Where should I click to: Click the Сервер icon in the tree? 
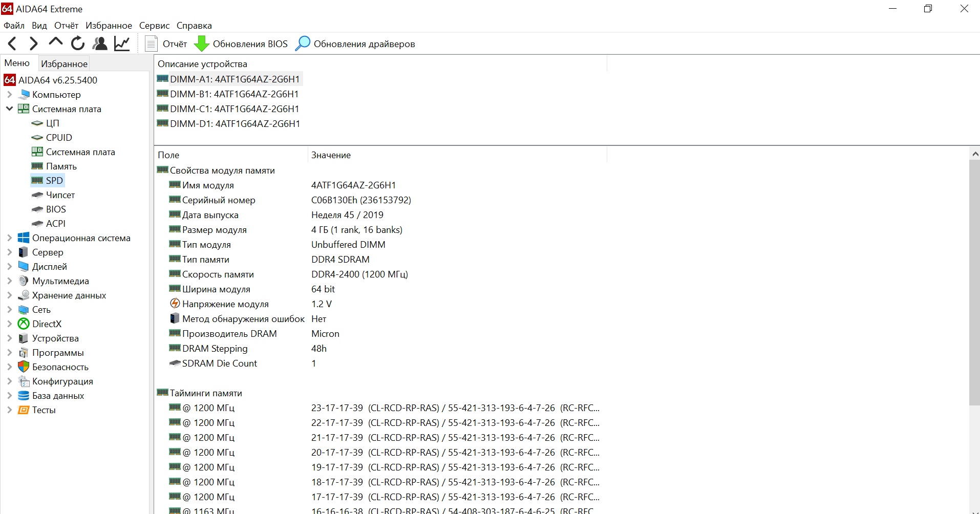24,252
